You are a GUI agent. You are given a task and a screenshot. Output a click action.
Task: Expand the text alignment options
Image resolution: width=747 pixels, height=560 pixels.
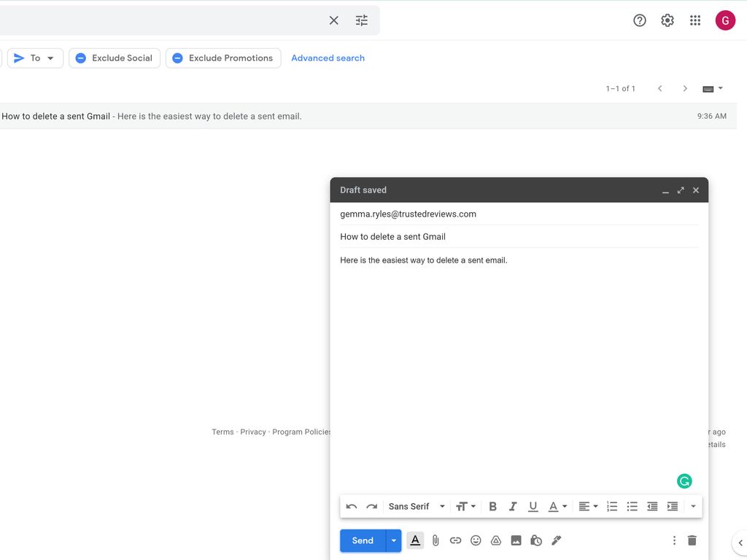point(588,506)
